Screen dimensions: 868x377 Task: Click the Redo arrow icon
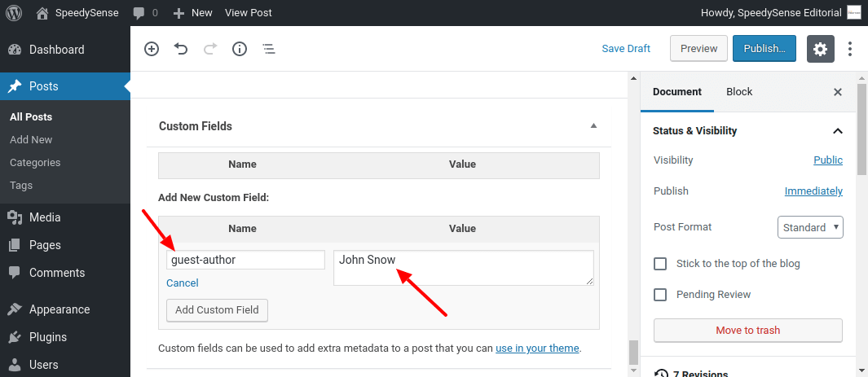coord(210,49)
